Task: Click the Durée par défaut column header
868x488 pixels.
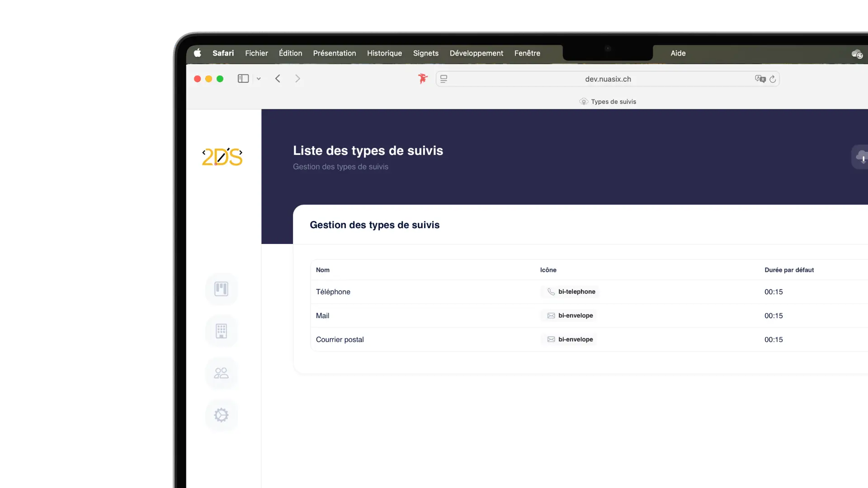Action: coord(789,270)
